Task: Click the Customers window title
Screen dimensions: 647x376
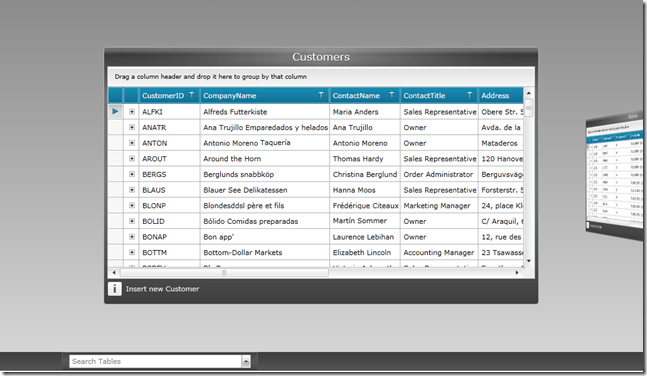Action: pyautogui.click(x=321, y=57)
